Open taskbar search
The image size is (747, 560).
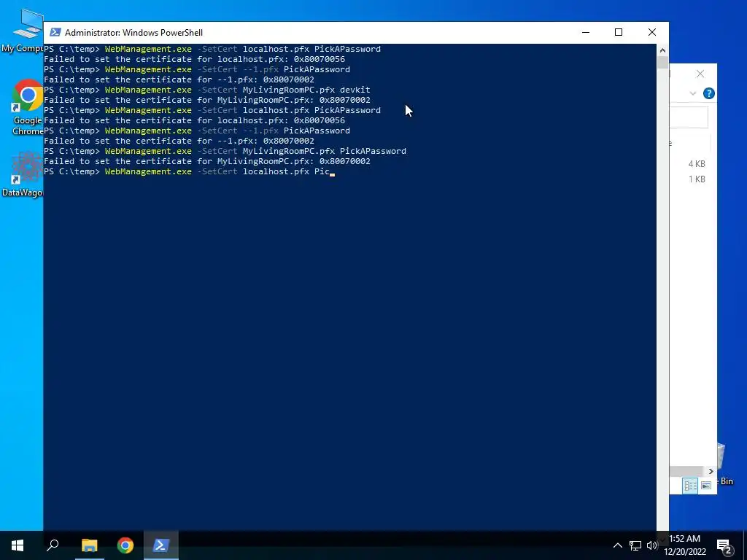(x=53, y=545)
